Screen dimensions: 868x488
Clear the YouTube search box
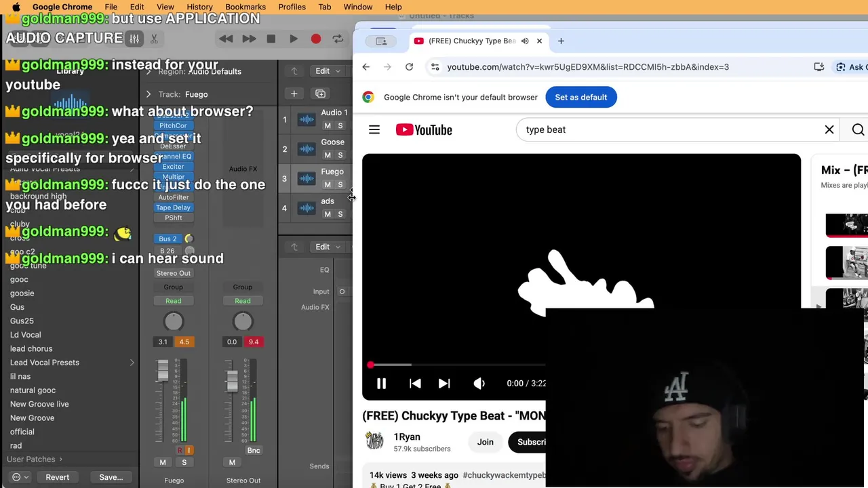point(829,129)
